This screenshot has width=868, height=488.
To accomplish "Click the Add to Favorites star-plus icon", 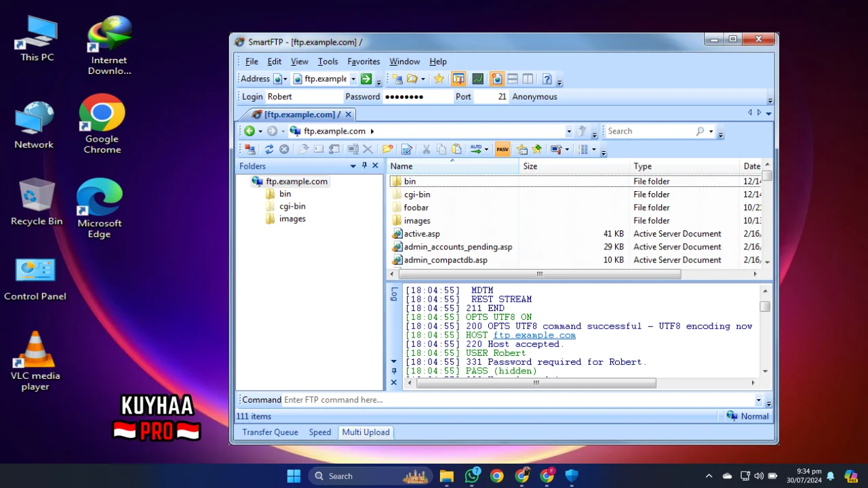I will click(537, 149).
